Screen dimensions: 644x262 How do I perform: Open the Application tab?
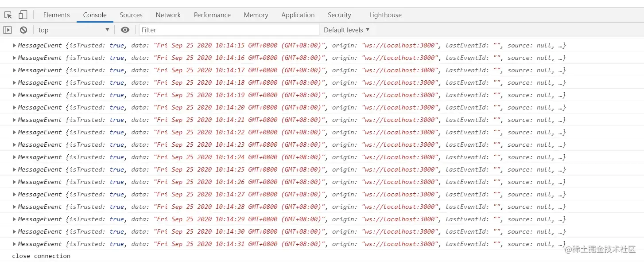coord(298,15)
